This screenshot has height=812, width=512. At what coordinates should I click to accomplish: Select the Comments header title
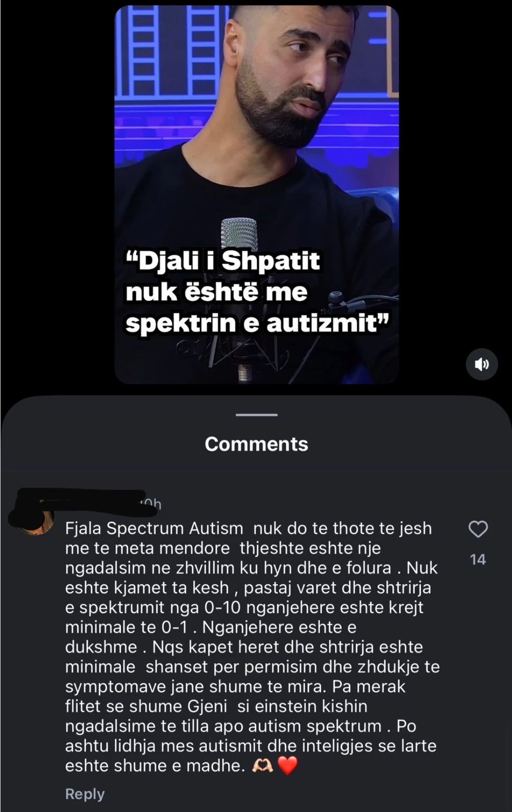point(256,444)
